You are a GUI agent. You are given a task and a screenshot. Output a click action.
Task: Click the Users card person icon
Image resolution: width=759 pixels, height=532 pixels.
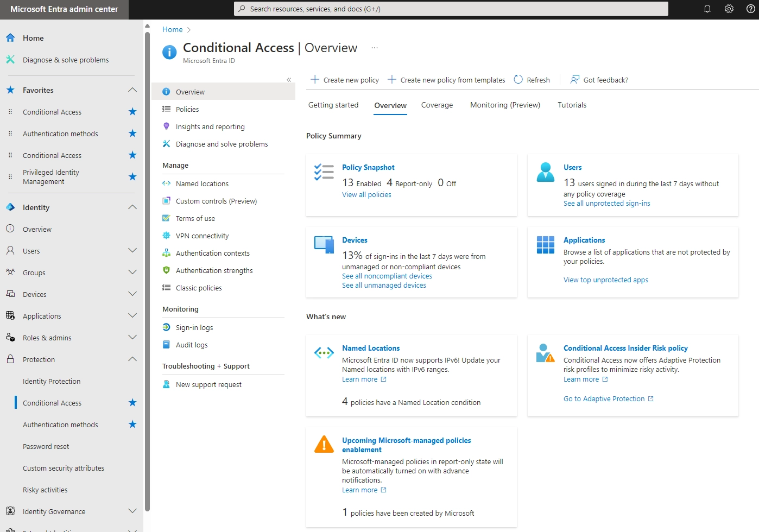click(x=546, y=172)
